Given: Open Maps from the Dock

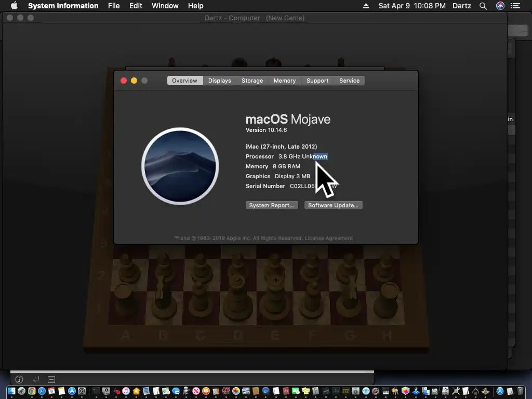Looking at the screenshot, I should (166, 391).
